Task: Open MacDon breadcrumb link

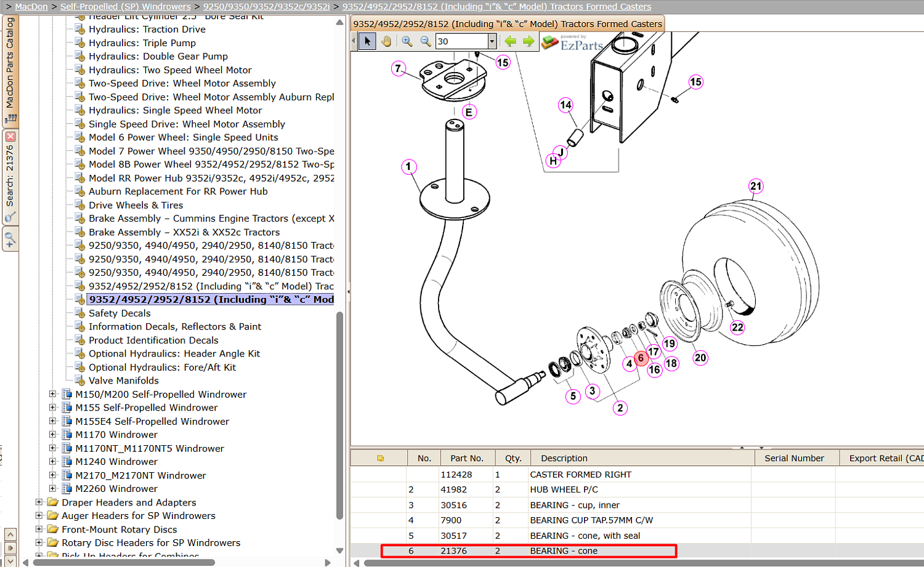Action: [x=31, y=7]
